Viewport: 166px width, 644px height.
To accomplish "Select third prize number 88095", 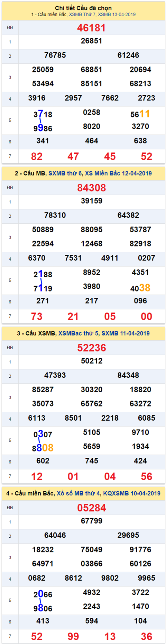I will (x=92, y=230).
